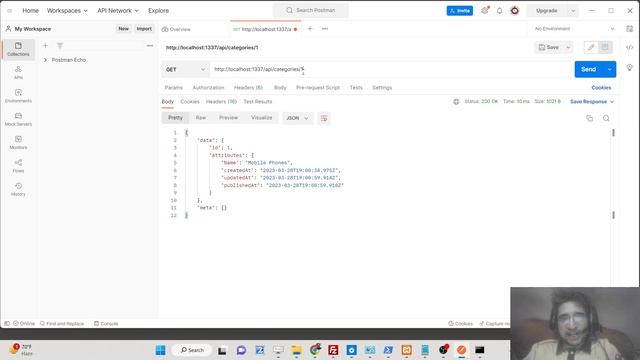Screen dimensions: 640x360
Task: Switch to the request Body tab
Action: point(280,88)
